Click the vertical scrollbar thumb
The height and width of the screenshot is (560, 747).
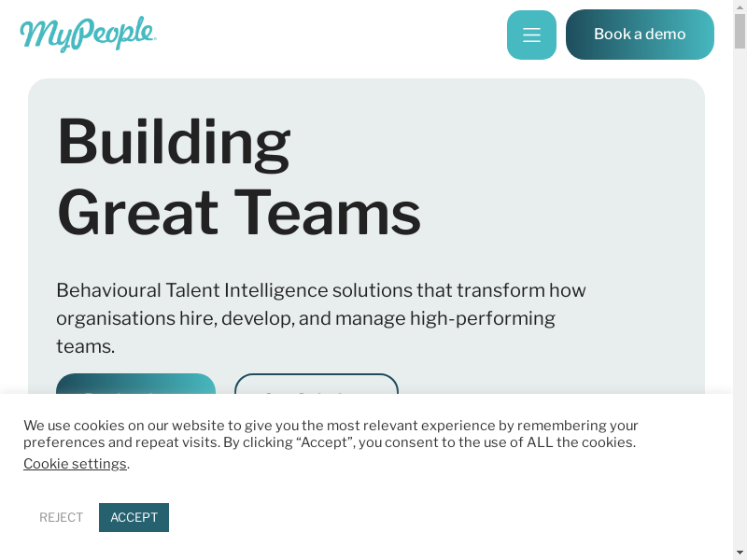[740, 32]
